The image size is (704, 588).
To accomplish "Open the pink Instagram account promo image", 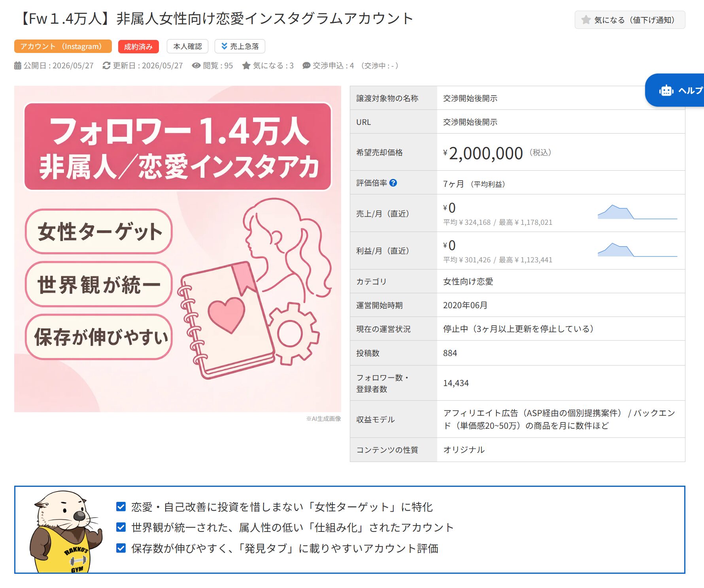I will (x=177, y=249).
